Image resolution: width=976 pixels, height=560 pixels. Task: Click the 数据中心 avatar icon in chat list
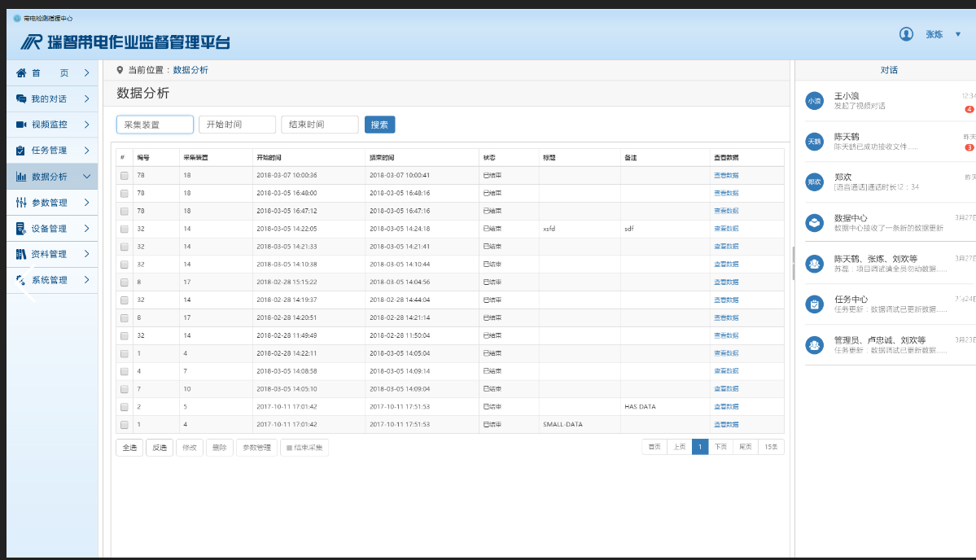point(814,222)
